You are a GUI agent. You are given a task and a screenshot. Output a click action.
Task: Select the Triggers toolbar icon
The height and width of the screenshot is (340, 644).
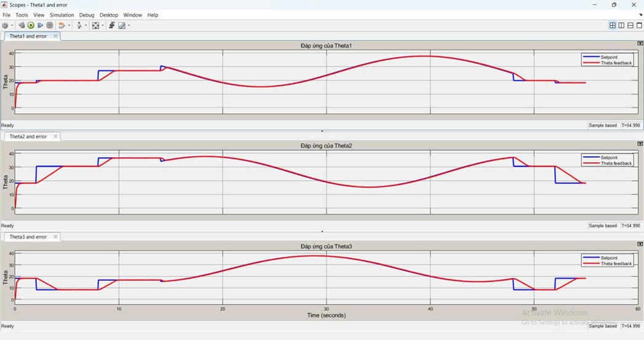[111, 26]
